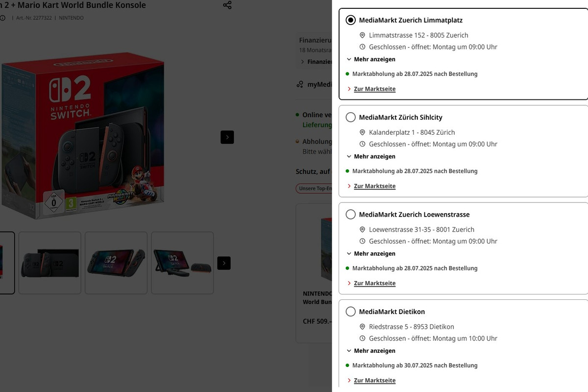The width and height of the screenshot is (588, 392).
Task: Expand Mehr anzeigen for Limmatplatz store
Action: click(371, 59)
